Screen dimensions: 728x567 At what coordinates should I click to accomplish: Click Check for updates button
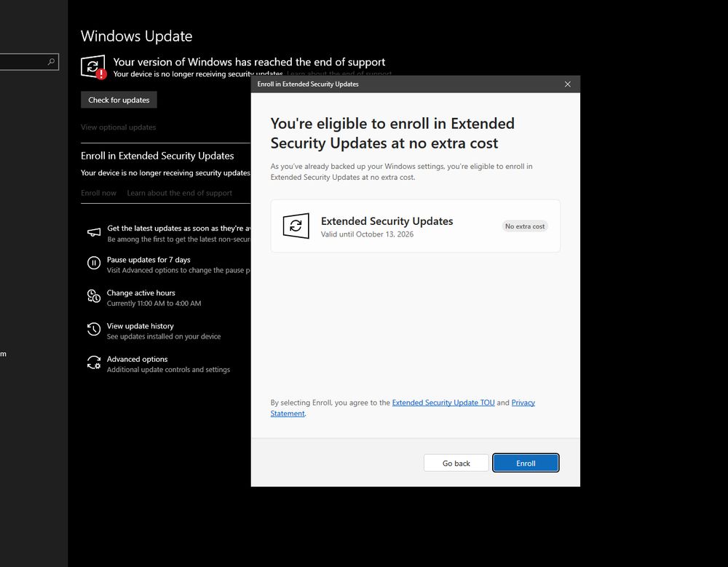(119, 100)
